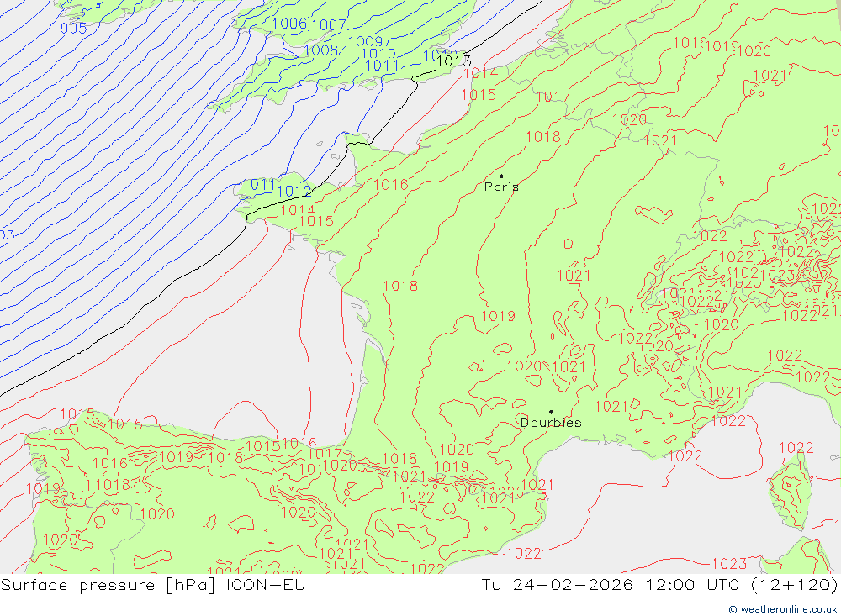
Task: Click the Dourbies location label
Action: point(551,423)
